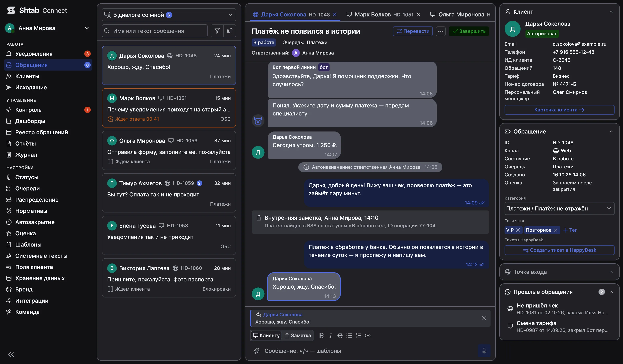Apply strikethrough formatting in the editor
This screenshot has width=623, height=364.
click(340, 335)
